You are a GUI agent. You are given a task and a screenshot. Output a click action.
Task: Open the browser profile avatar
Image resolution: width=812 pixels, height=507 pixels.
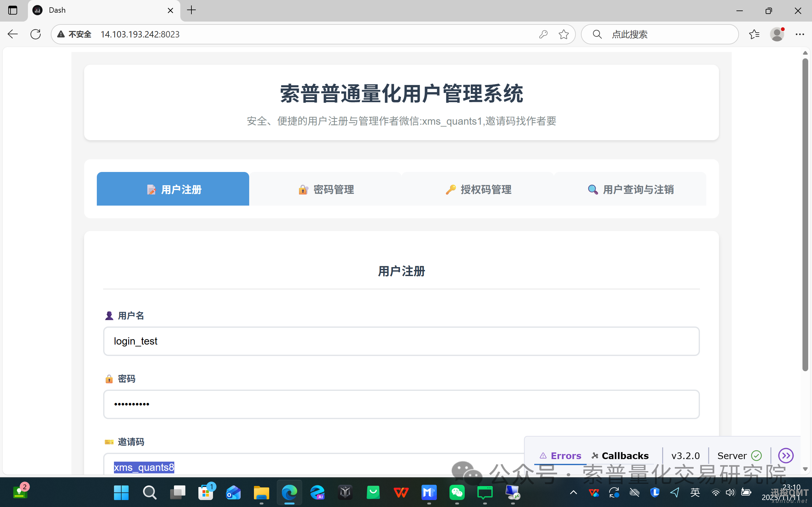click(x=777, y=34)
